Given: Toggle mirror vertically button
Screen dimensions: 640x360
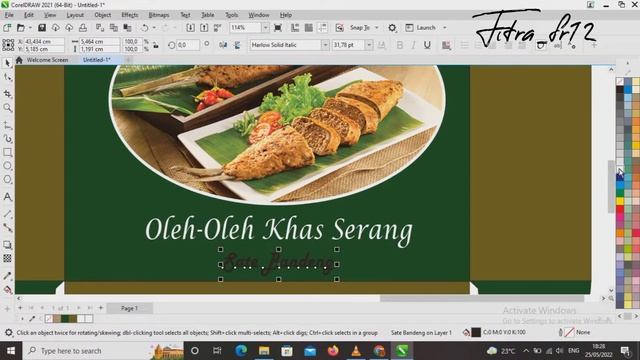Looking at the screenshot, I should point(237,45).
